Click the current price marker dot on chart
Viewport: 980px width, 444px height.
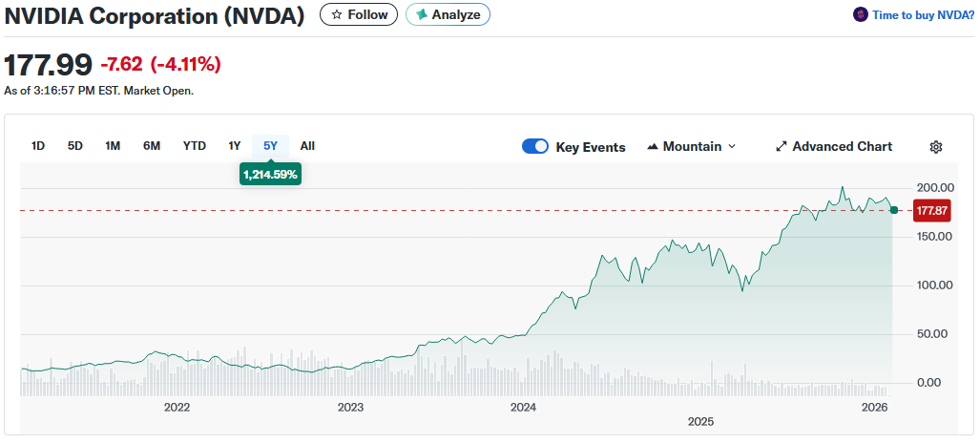tap(894, 210)
